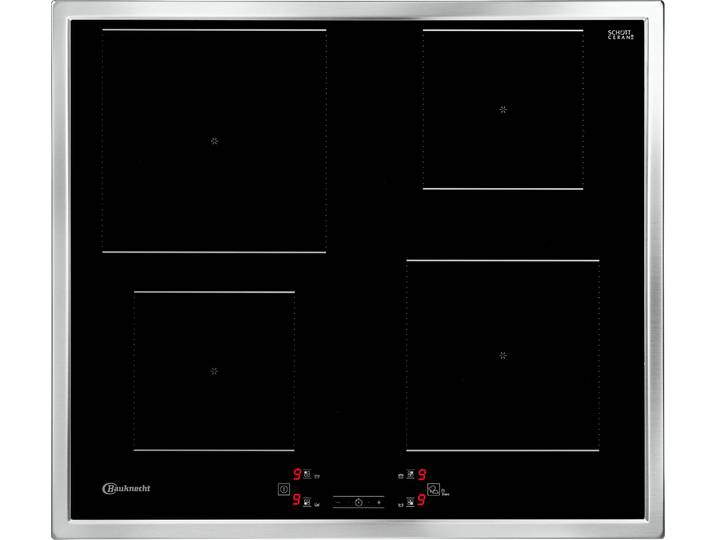Tap the small rear-right zone center star

pos(503,110)
